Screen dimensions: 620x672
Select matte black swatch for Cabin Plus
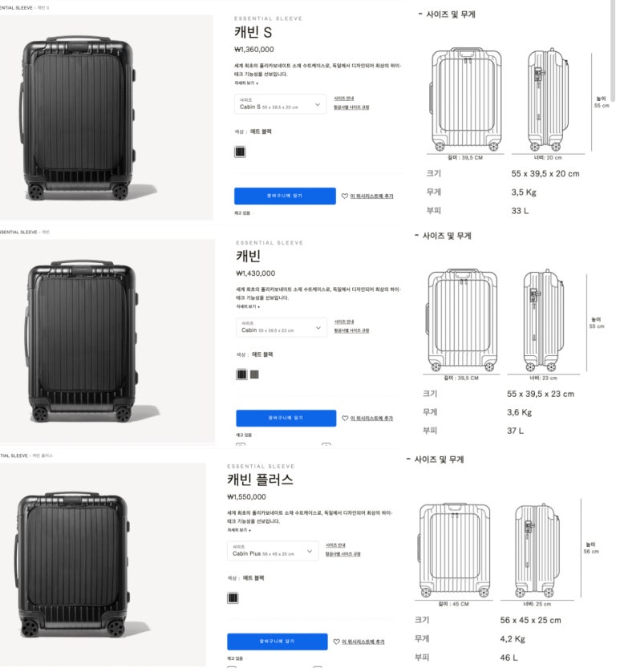(233, 600)
